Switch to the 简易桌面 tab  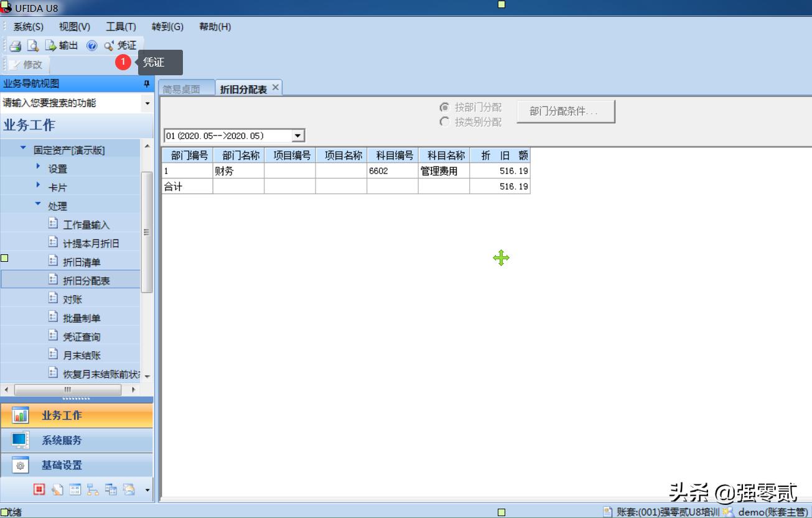point(184,87)
